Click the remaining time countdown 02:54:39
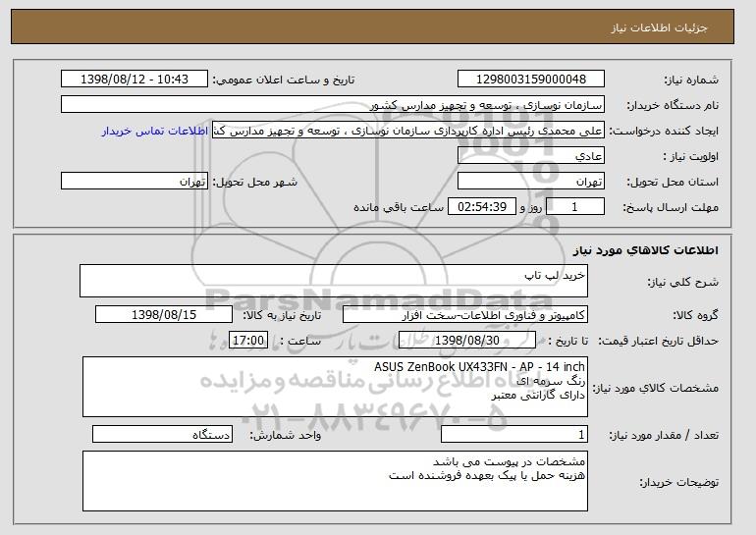 [x=482, y=207]
